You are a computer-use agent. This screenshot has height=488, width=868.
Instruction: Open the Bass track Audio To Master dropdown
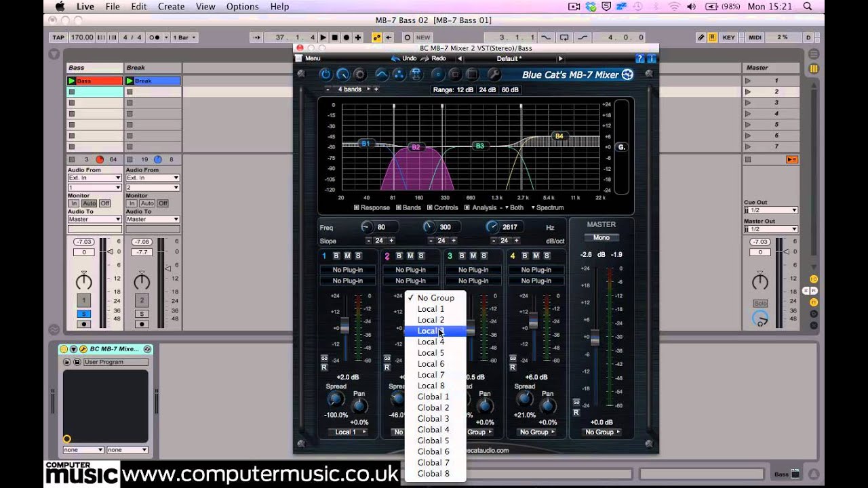[94, 219]
